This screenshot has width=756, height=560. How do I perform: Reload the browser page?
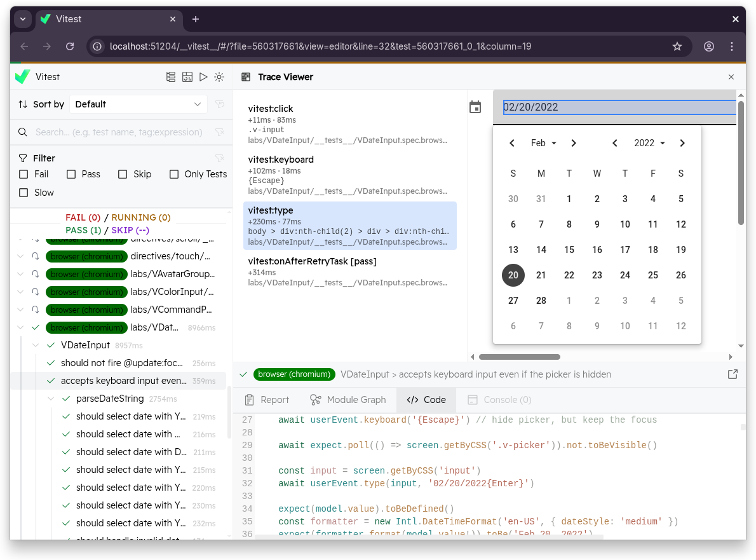(x=70, y=46)
